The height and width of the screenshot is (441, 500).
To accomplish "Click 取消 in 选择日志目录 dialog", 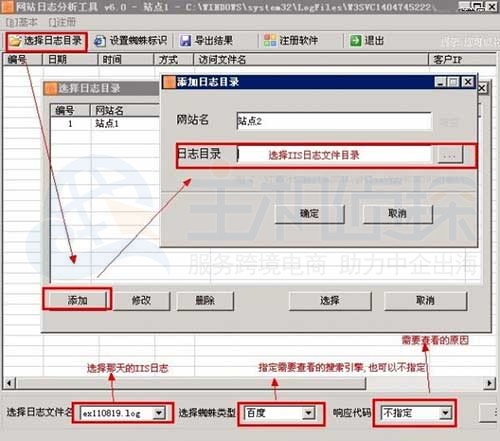I will (425, 301).
